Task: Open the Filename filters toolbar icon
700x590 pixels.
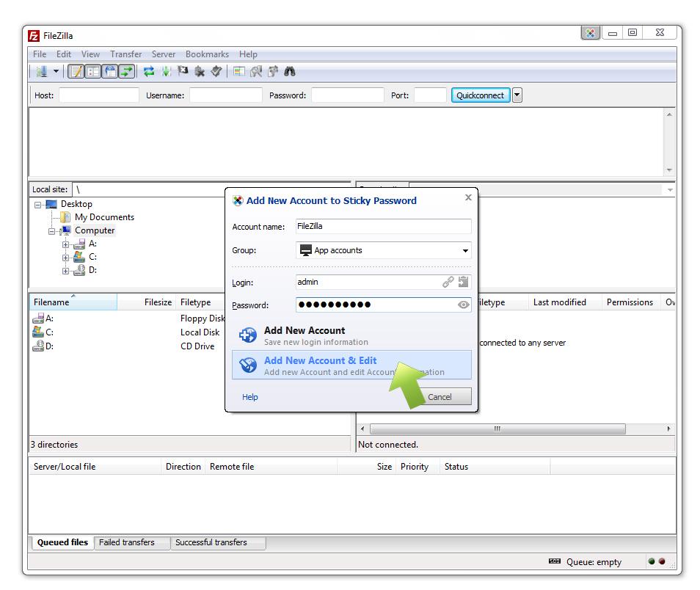Action: click(239, 71)
